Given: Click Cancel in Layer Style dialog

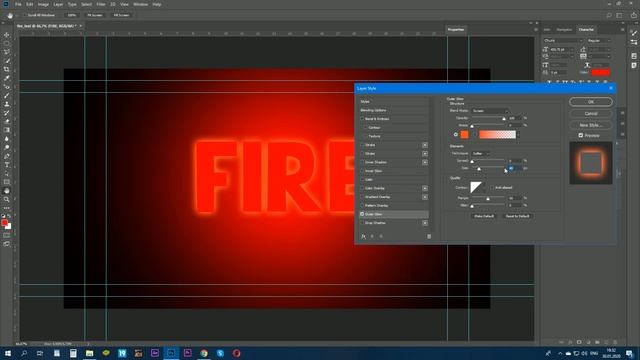Looking at the screenshot, I should click(x=591, y=113).
